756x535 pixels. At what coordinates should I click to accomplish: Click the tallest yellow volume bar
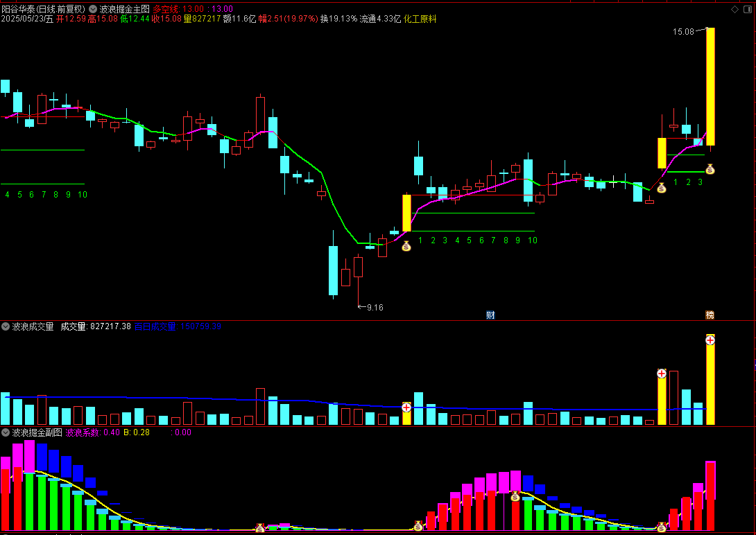click(710, 380)
